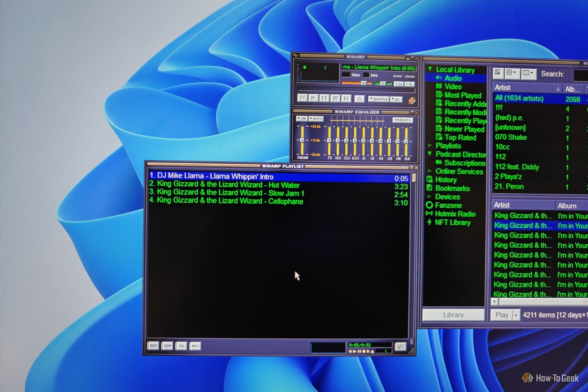Toggle the EQ window button
588x392 pixels.
pyautogui.click(x=398, y=84)
